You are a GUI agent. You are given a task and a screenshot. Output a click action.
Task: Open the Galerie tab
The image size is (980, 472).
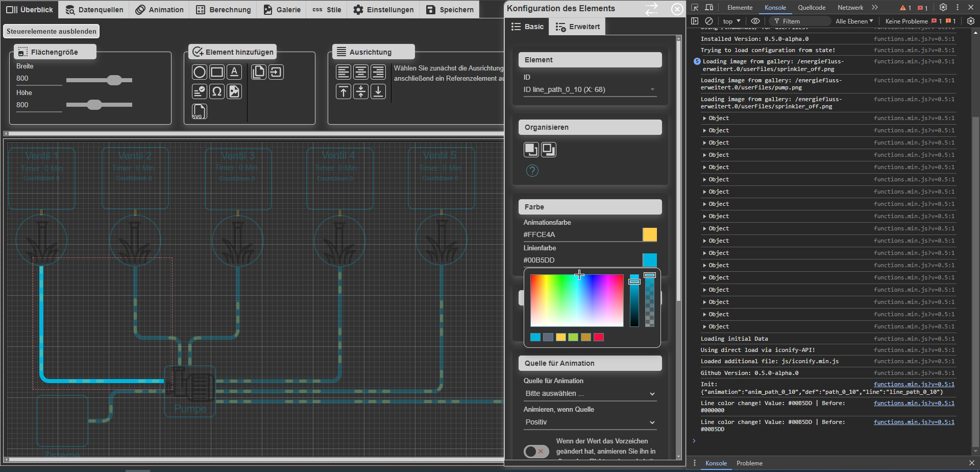point(282,9)
